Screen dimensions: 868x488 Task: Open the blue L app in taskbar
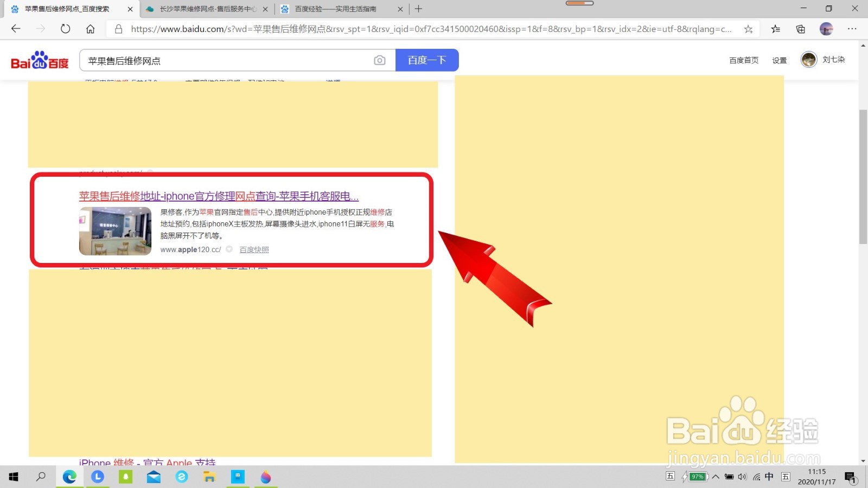coord(98,477)
